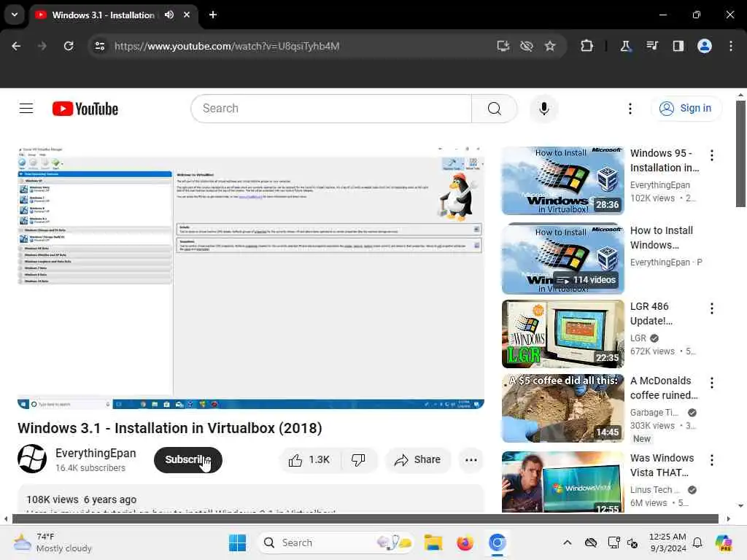Screen dimensions: 747x560
Task: Open a new browser tab
Action: (x=213, y=15)
